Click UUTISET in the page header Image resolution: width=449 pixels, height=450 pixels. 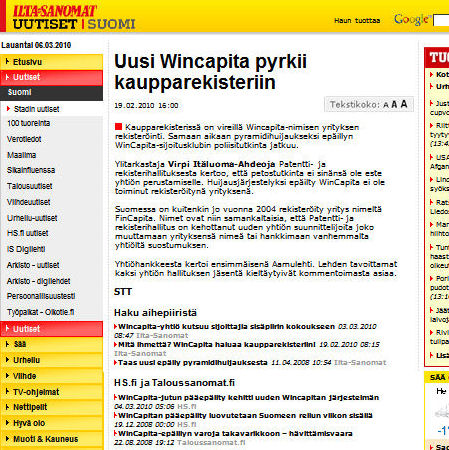[45, 24]
